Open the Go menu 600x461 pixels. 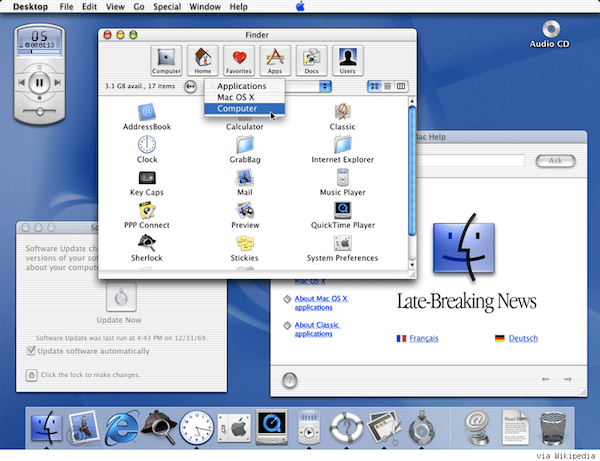point(139,7)
